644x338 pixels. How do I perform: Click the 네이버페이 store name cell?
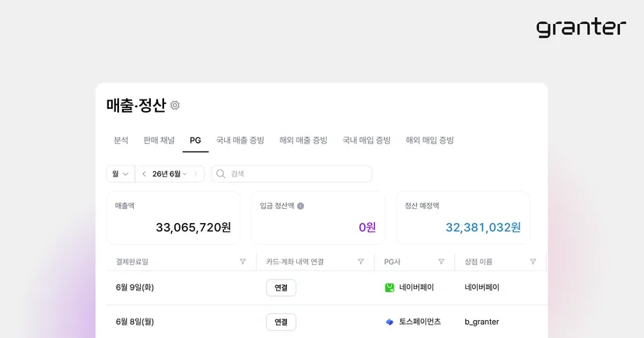(x=481, y=287)
